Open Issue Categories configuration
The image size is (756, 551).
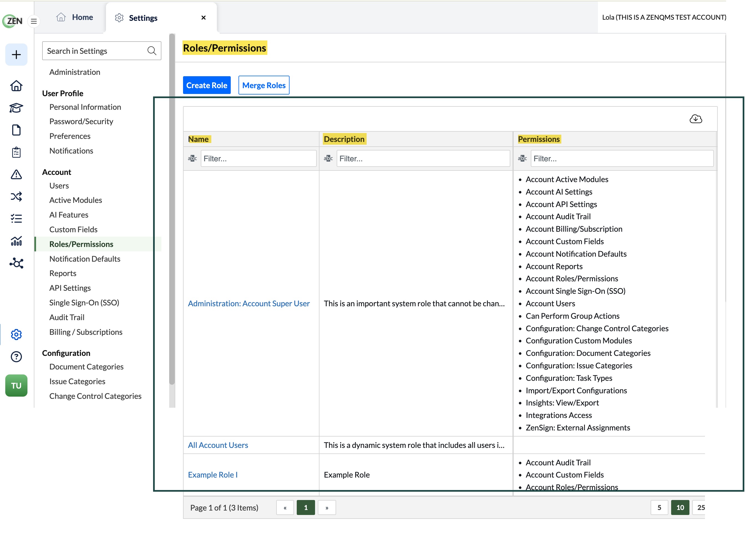[x=77, y=382]
